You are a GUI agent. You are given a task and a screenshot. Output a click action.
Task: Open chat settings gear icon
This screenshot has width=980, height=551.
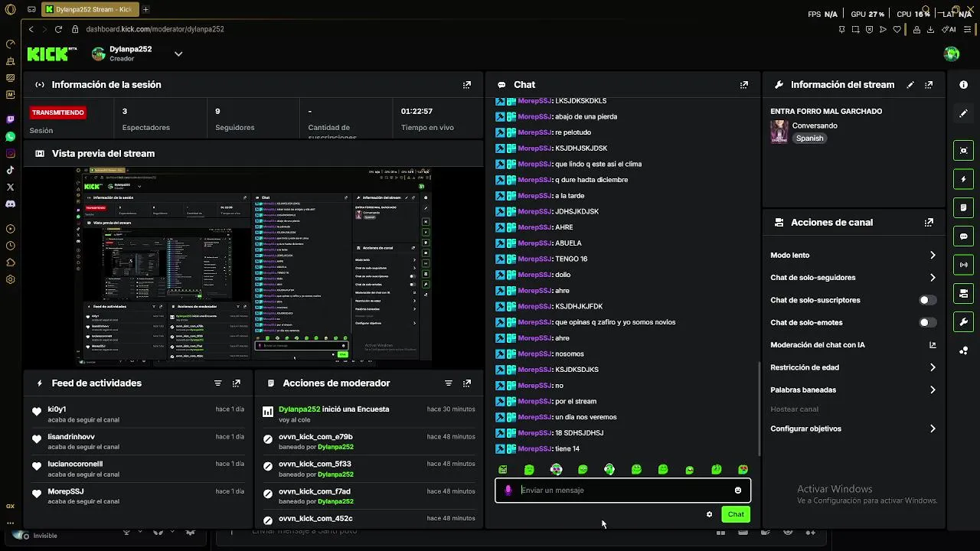pos(709,514)
